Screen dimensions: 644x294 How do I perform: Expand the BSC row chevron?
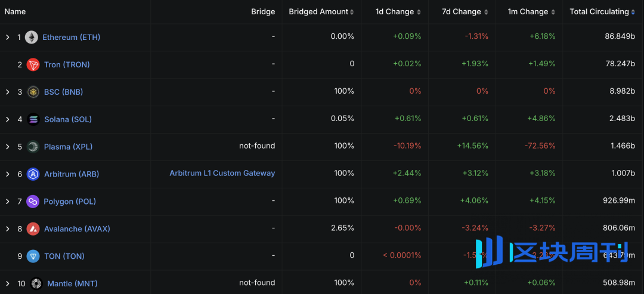coord(8,92)
